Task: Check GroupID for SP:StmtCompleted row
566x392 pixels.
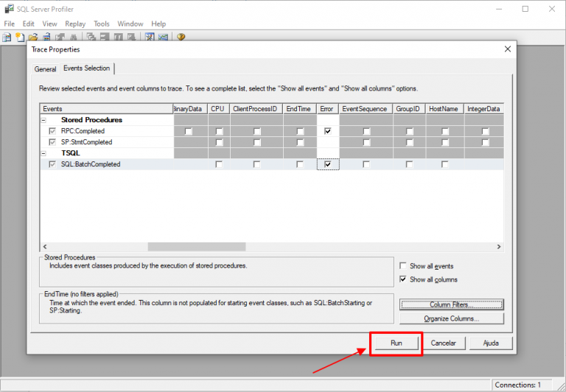Action: click(409, 142)
